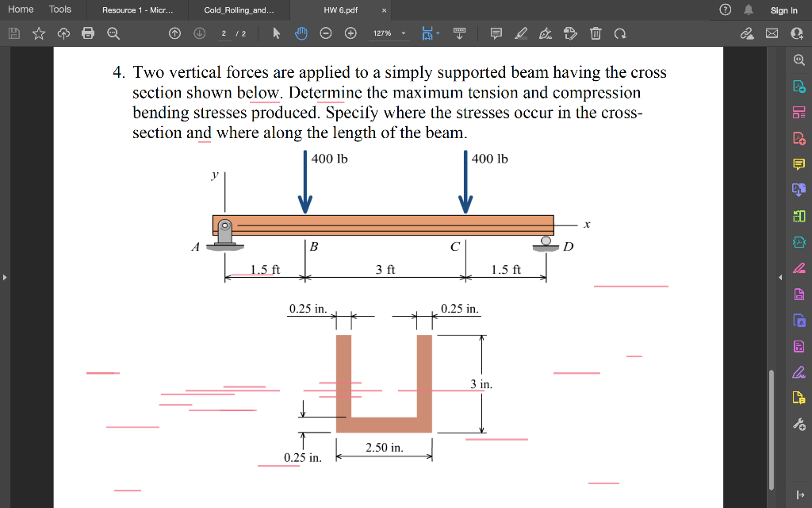This screenshot has width=812, height=508.
Task: Open the zoom percentage dropdown
Action: click(x=404, y=34)
